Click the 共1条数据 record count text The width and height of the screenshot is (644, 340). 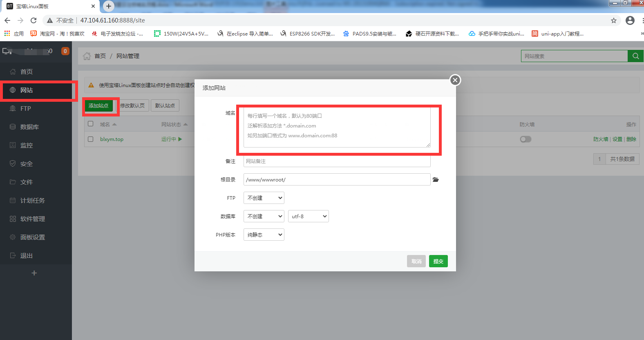point(622,159)
